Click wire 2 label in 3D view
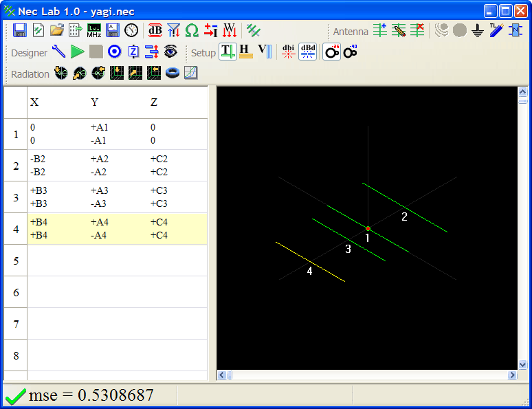This screenshot has height=409, width=532. 404,217
